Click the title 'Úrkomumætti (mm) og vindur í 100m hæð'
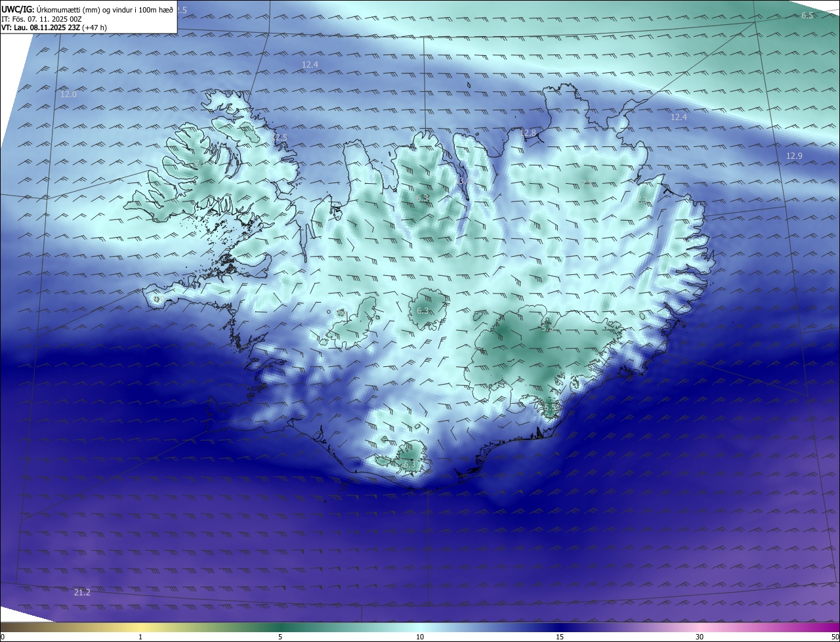 coord(104,9)
